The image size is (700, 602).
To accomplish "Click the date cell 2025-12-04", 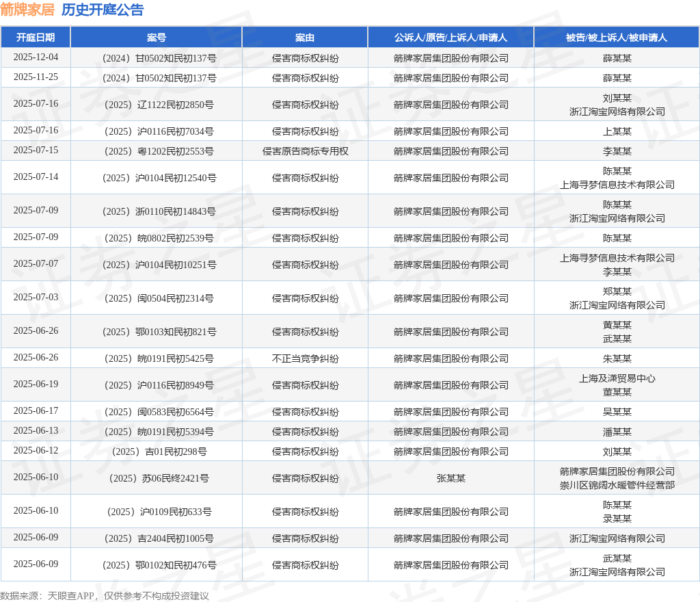I will (x=36, y=57).
